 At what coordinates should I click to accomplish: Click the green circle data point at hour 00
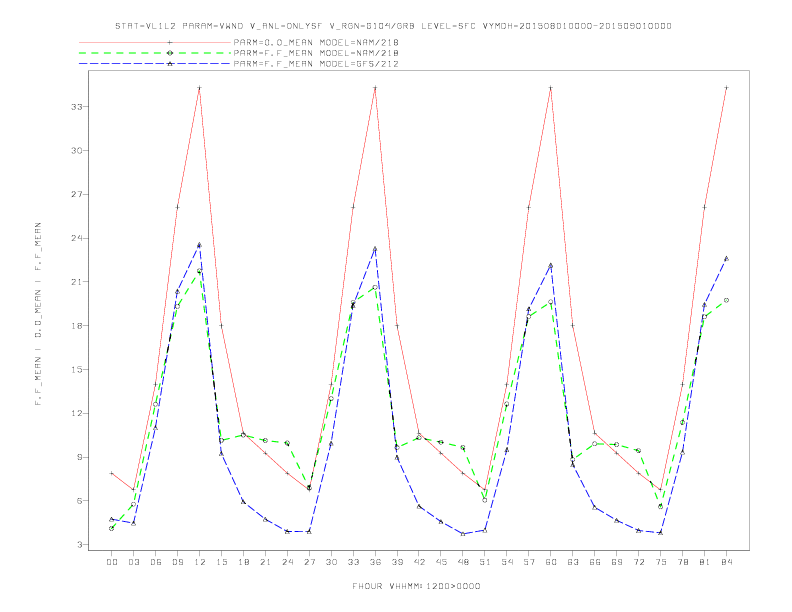pyautogui.click(x=112, y=528)
